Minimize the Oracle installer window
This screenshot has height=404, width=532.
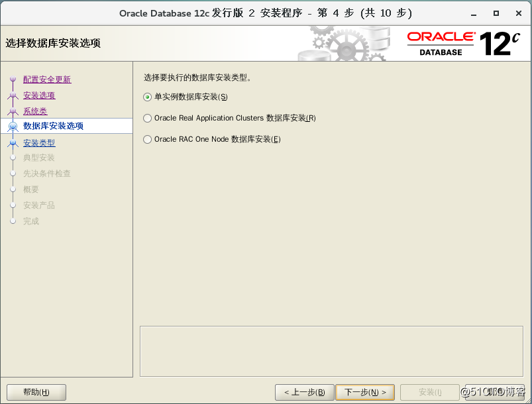tap(474, 13)
